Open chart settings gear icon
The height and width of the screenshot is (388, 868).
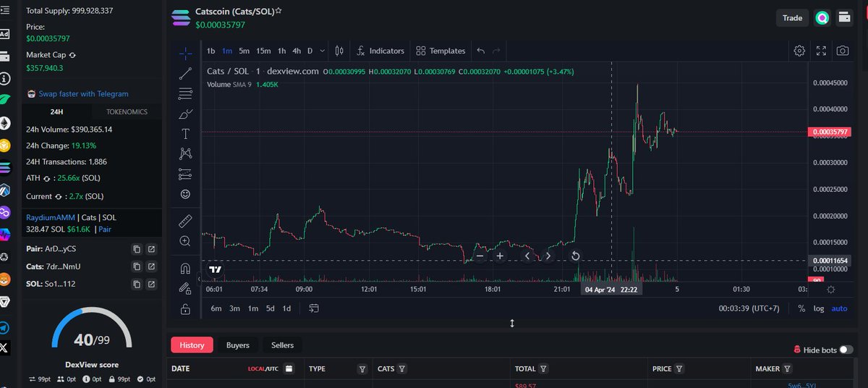[x=799, y=51]
